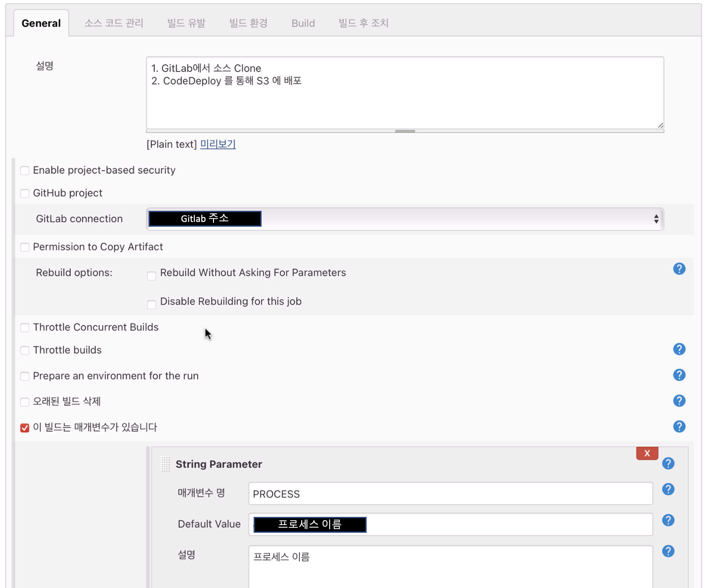Image resolution: width=706 pixels, height=588 pixels.
Task: Open help icon next to String Parameter title
Action: (x=668, y=463)
